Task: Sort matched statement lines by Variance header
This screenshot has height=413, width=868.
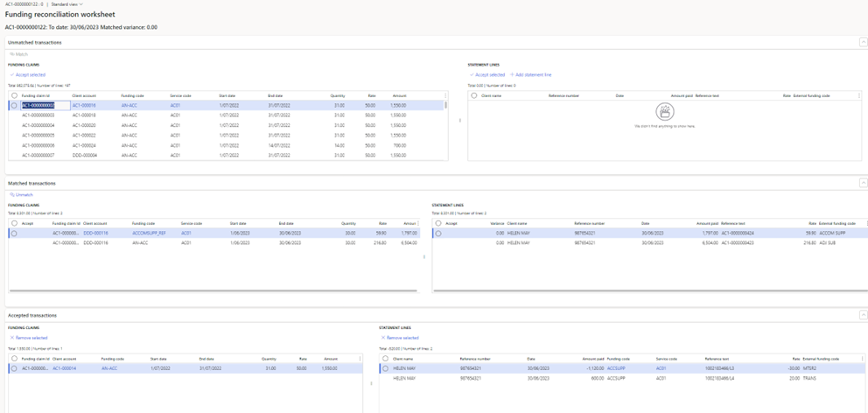Action: [x=497, y=223]
